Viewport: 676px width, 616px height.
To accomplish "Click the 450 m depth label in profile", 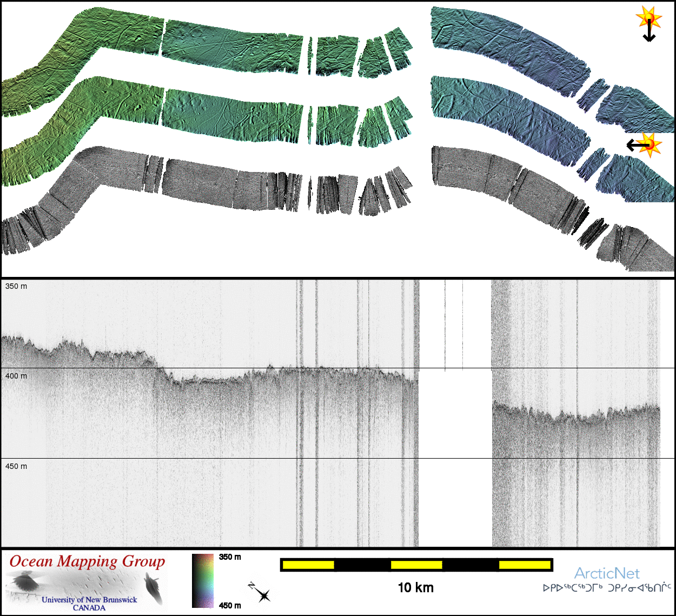I will point(16,466).
